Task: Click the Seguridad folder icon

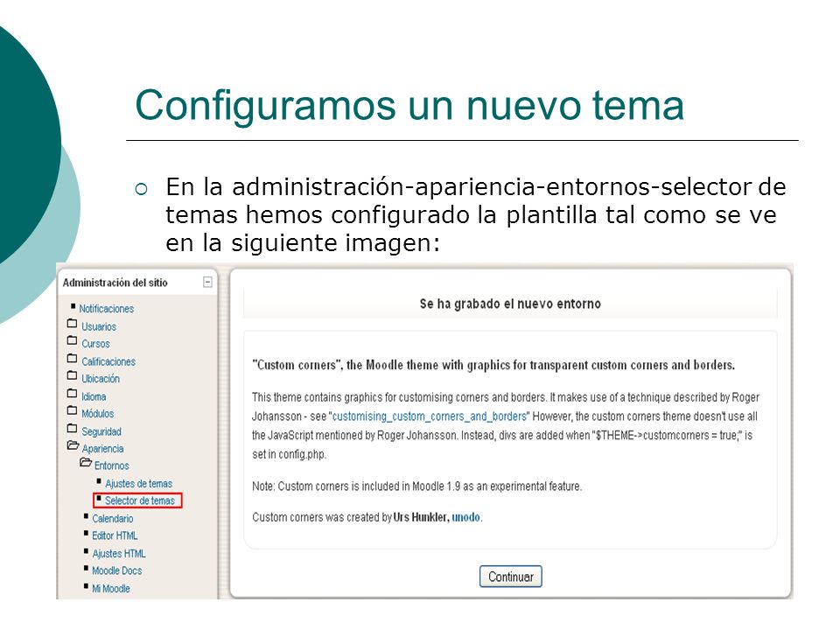Action: [x=73, y=428]
